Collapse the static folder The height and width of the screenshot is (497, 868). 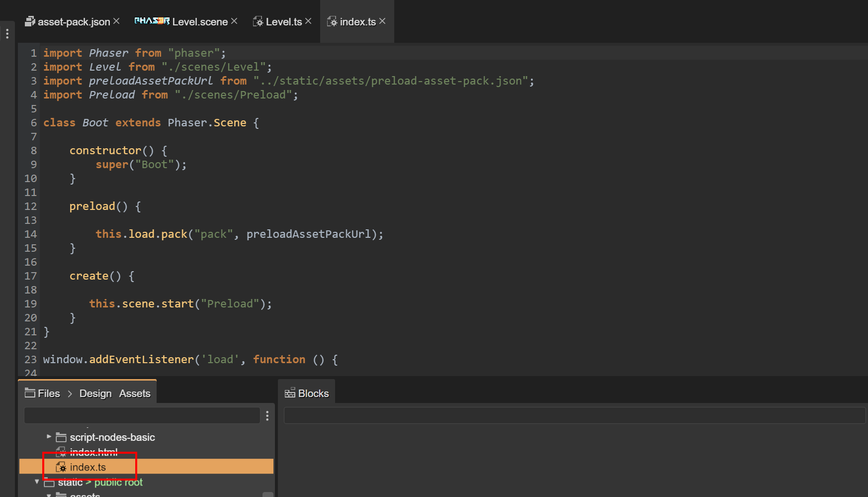[37, 482]
